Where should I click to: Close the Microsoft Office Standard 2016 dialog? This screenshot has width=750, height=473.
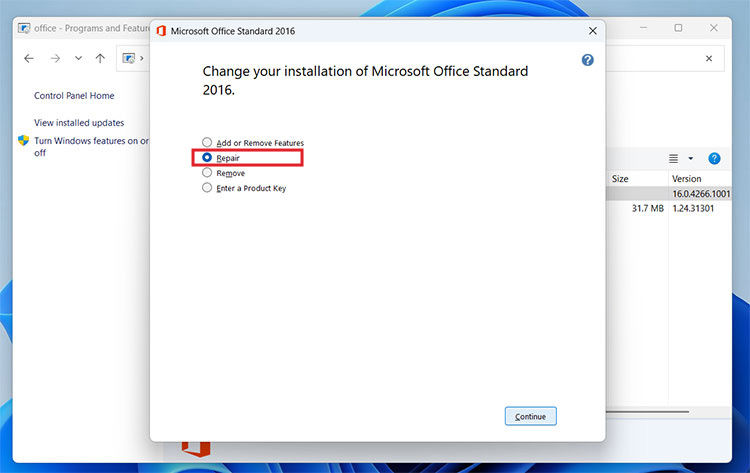[593, 31]
